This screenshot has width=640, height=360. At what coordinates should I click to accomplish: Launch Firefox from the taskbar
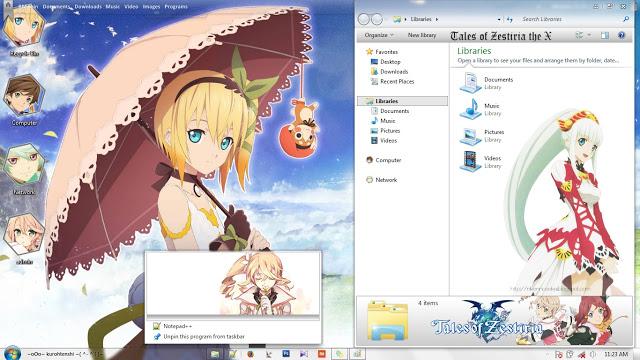pos(250,354)
